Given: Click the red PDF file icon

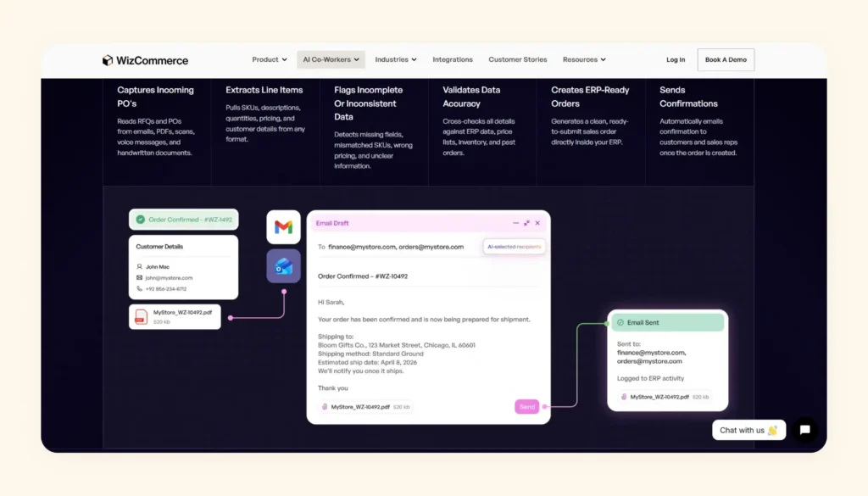Looking at the screenshot, I should (x=142, y=316).
